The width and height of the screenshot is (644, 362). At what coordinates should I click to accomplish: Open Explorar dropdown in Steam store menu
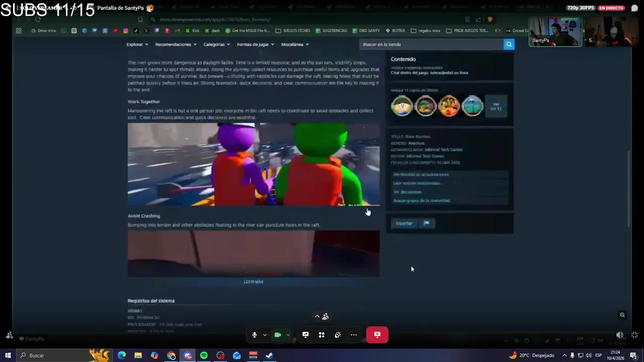[137, 44]
